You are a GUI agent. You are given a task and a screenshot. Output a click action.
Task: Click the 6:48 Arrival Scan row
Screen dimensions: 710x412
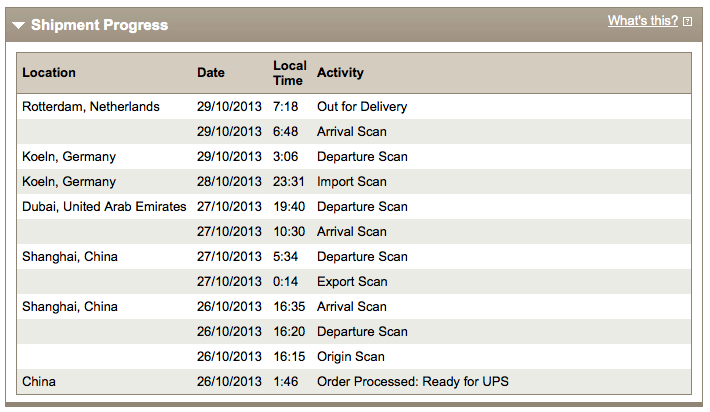(x=354, y=132)
